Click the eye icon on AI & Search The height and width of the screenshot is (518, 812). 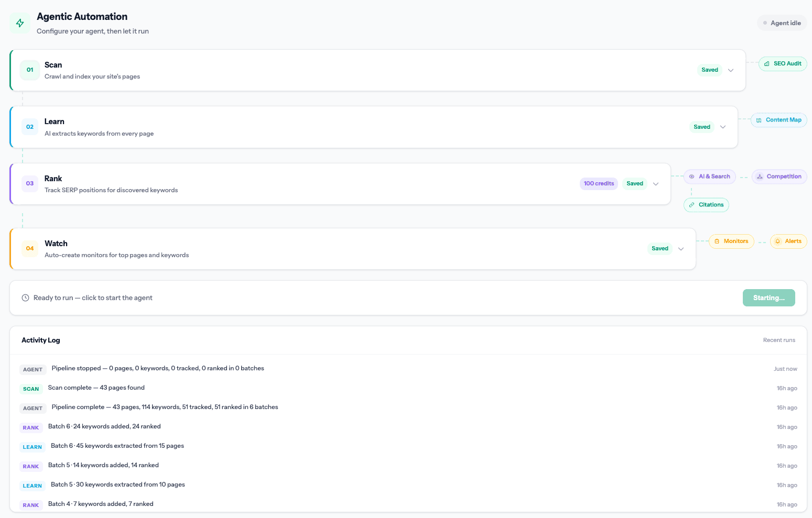click(691, 177)
